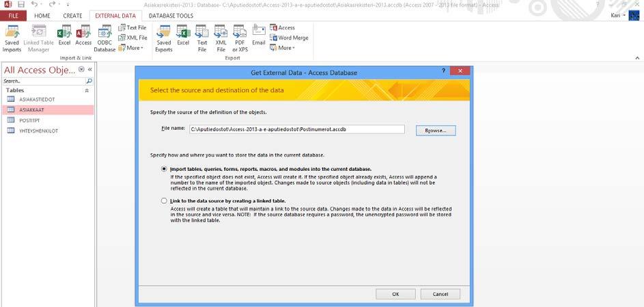Open Customize Quick Access Toolbar dropdown
Image resolution: width=644 pixels, height=307 pixels.
pos(68,4)
